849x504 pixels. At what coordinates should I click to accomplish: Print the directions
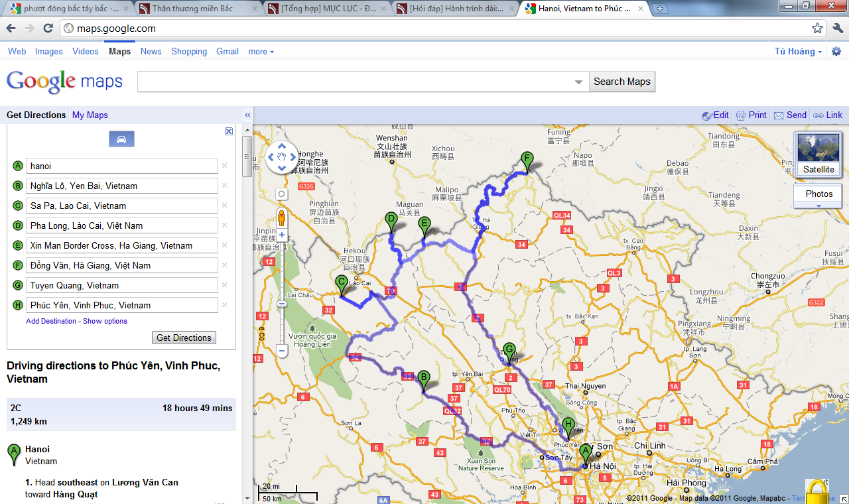[751, 115]
